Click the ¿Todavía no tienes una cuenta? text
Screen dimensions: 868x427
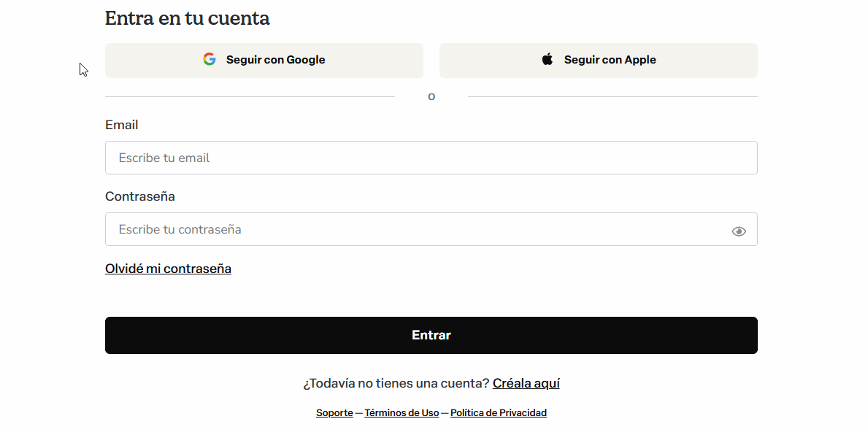click(x=396, y=383)
